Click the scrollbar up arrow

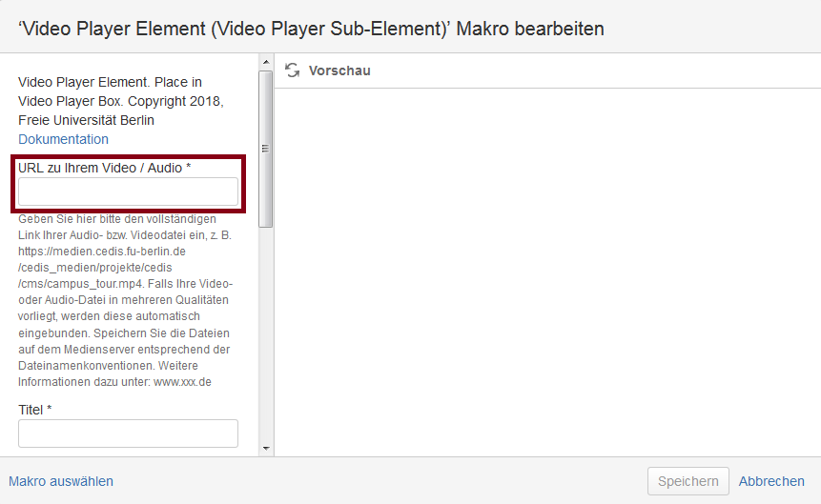tap(266, 62)
